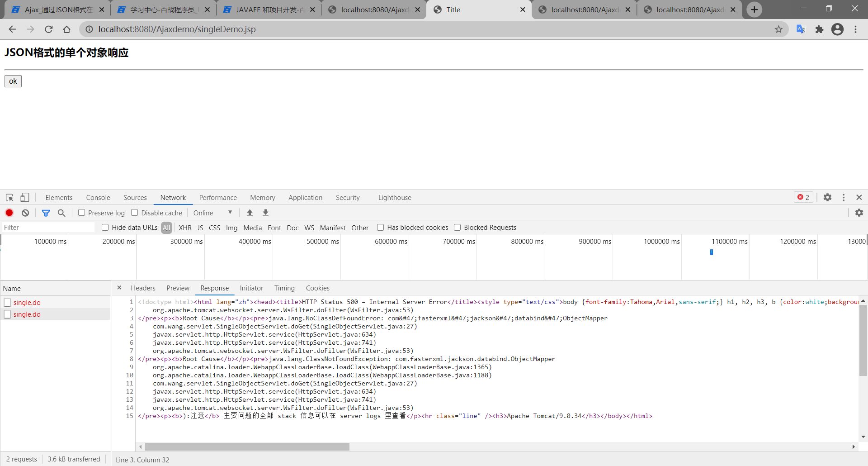Open the DevTools settings gear
The image size is (868, 466).
point(827,197)
